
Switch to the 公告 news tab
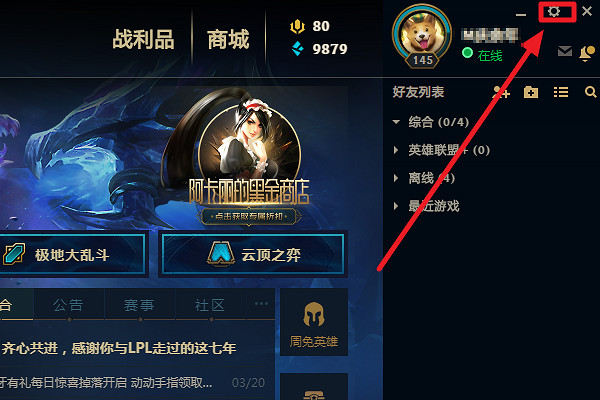(x=68, y=305)
